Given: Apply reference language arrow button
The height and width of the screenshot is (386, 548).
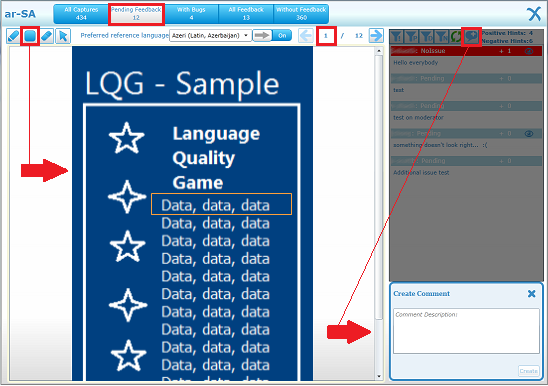Looking at the screenshot, I should [x=262, y=36].
